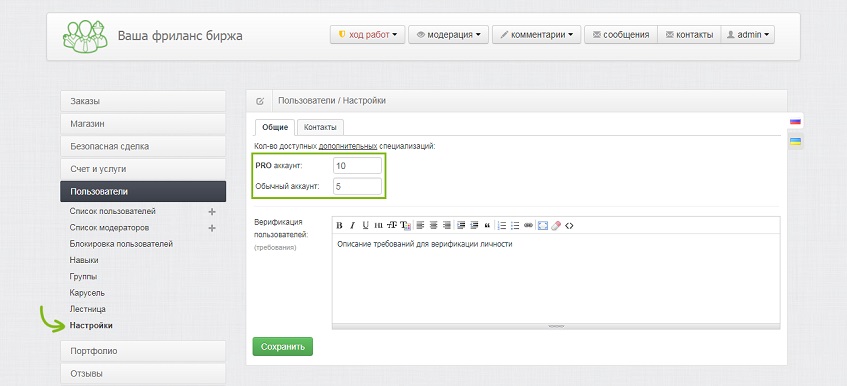Toggle underline formatting in the editor
The width and height of the screenshot is (847, 386).
(365, 225)
